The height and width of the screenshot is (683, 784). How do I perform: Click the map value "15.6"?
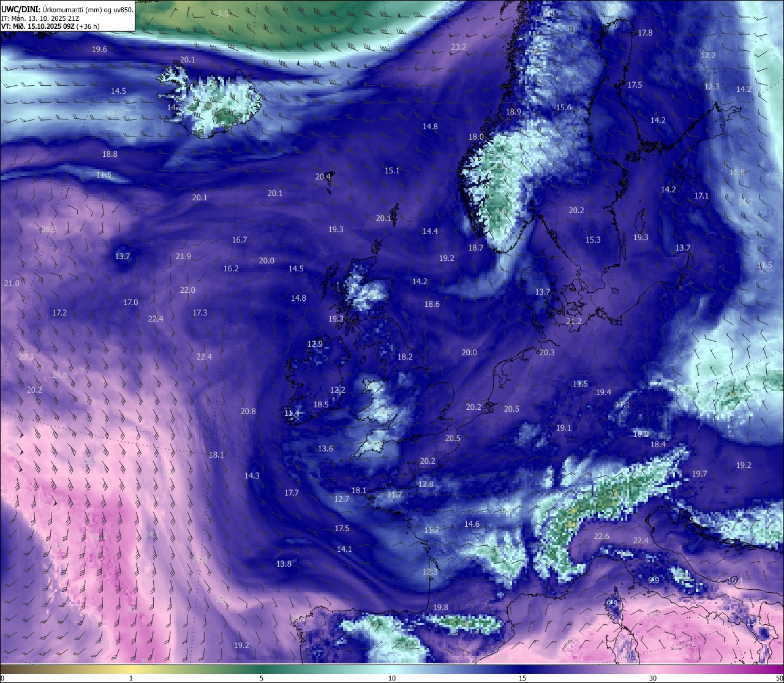coord(563,108)
